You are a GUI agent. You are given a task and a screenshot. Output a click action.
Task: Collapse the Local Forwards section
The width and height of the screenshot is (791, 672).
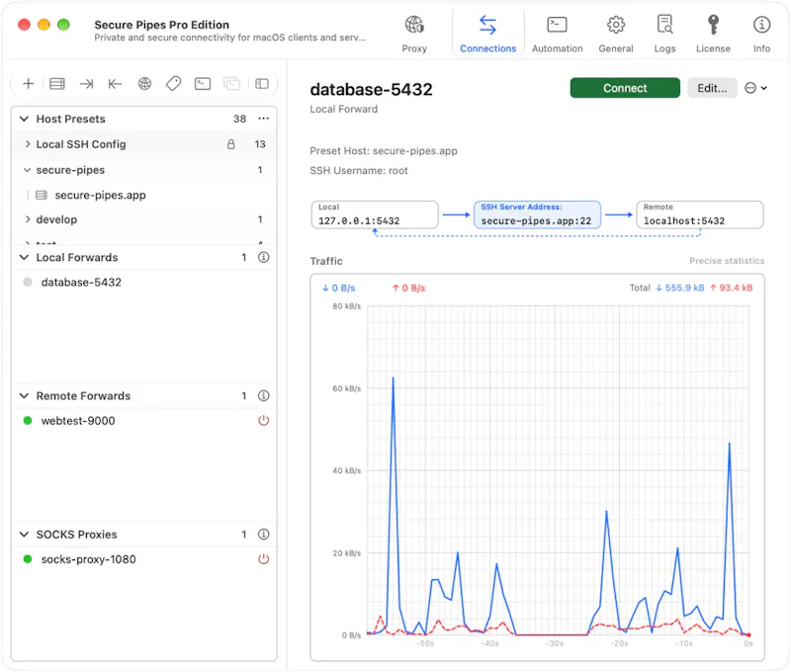24,258
